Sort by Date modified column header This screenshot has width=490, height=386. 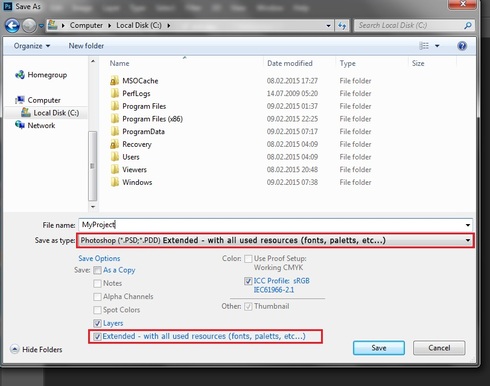tap(290, 63)
